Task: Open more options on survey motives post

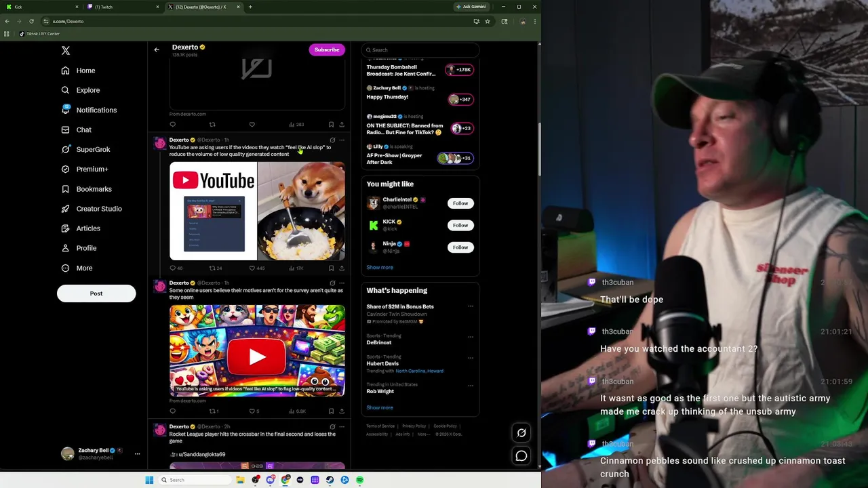Action: point(342,283)
